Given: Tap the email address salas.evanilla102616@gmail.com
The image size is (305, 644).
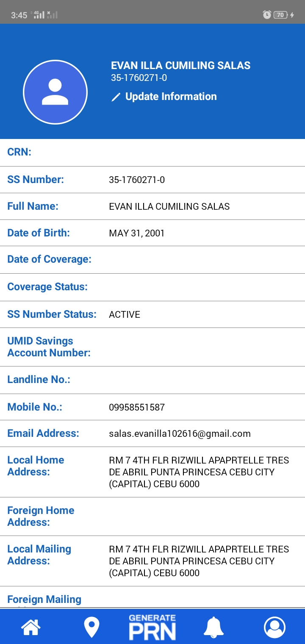Looking at the screenshot, I should [x=180, y=433].
